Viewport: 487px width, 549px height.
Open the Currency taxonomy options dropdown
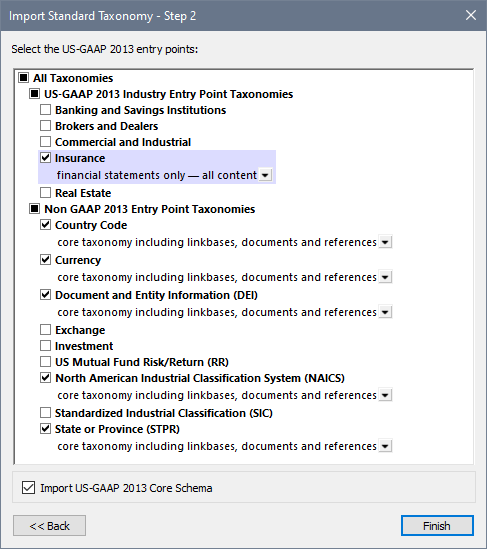pyautogui.click(x=385, y=277)
